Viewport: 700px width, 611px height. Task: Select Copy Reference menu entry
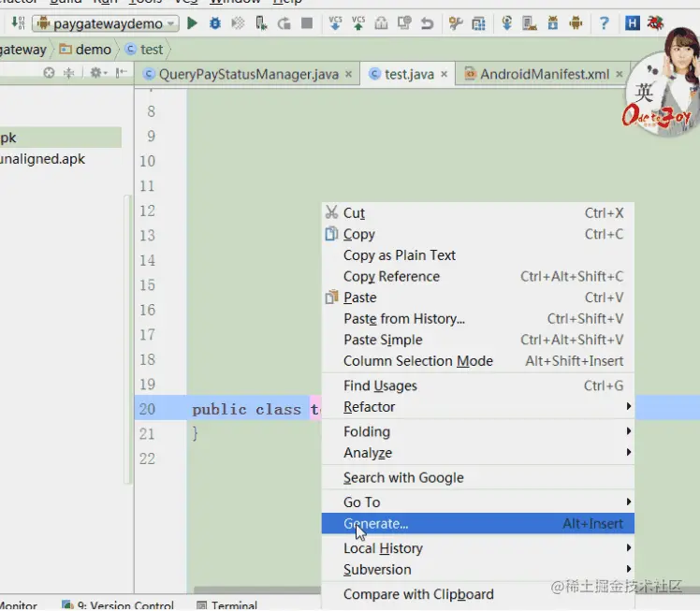pos(477,276)
